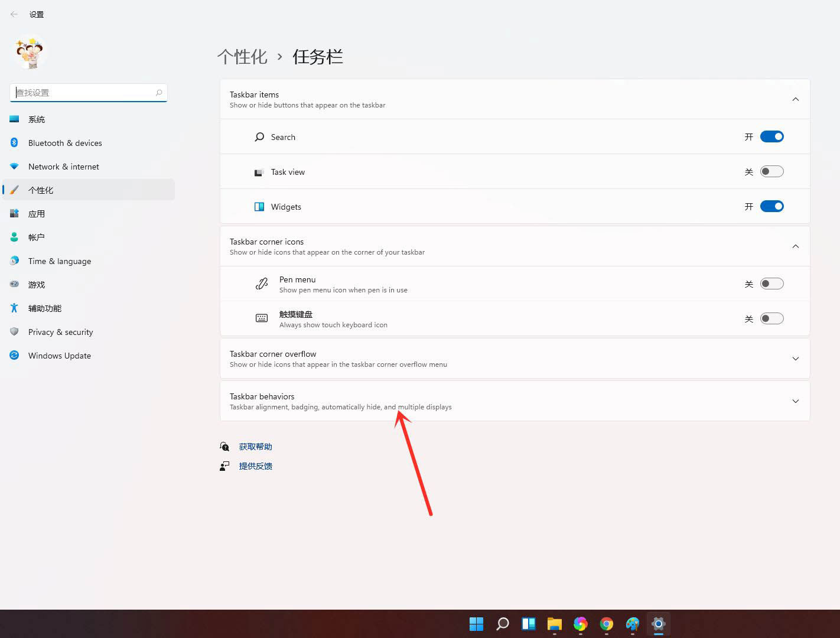
Task: Expand the Taskbar corner overflow section
Action: coord(796,358)
